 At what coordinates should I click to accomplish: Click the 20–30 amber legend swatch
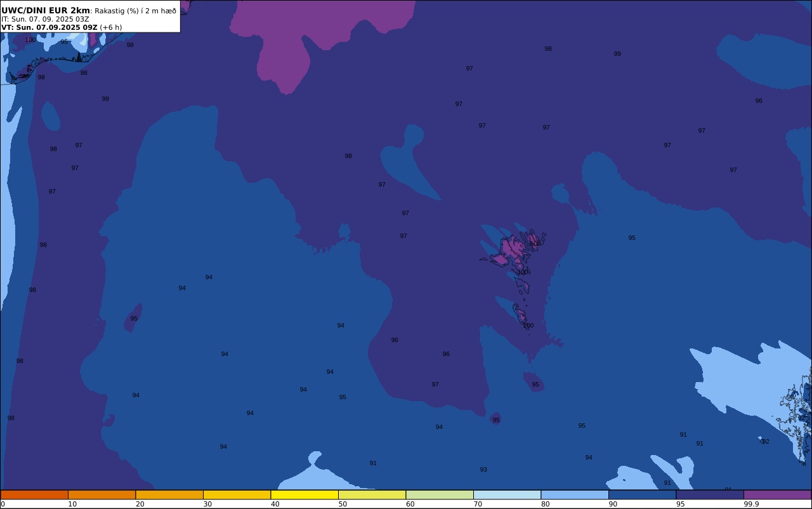click(169, 494)
